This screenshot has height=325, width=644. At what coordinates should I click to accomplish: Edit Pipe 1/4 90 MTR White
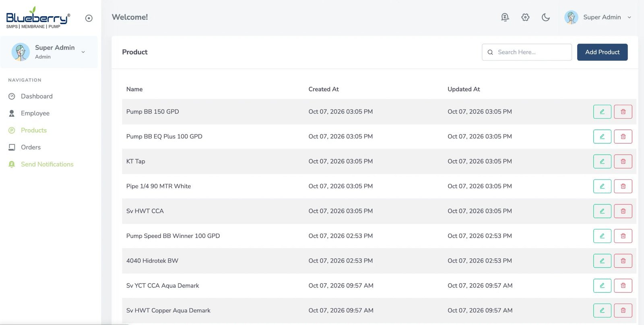click(602, 186)
